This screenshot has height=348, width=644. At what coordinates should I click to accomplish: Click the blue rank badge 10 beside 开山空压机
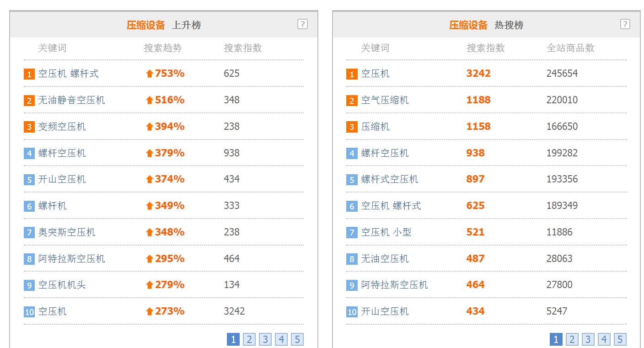(x=351, y=311)
